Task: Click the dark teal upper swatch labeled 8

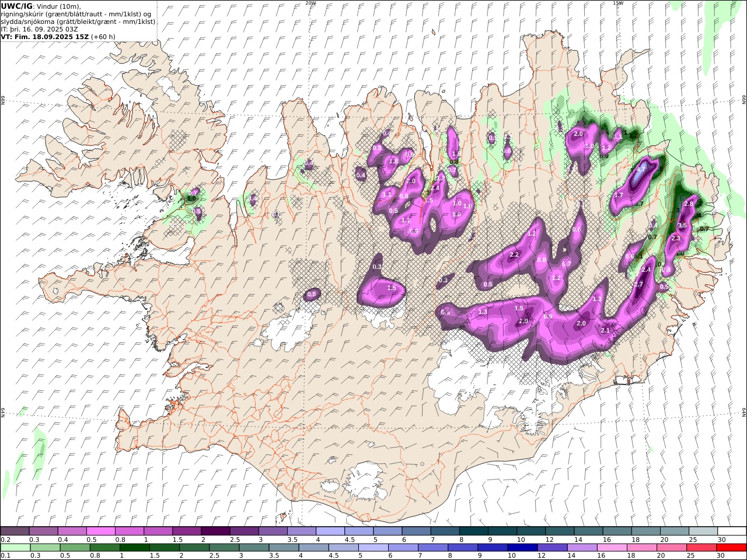Action: pos(474,531)
